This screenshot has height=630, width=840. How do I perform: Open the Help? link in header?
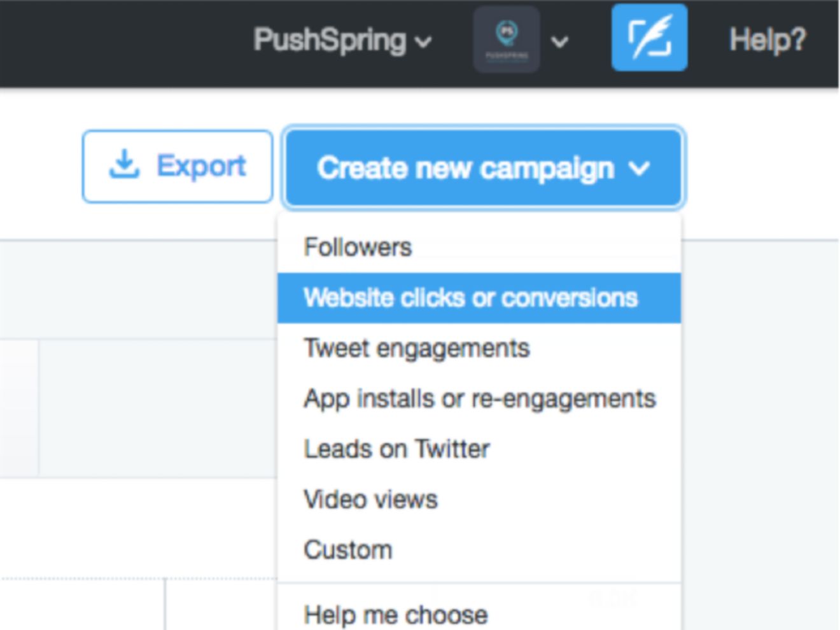coord(767,40)
